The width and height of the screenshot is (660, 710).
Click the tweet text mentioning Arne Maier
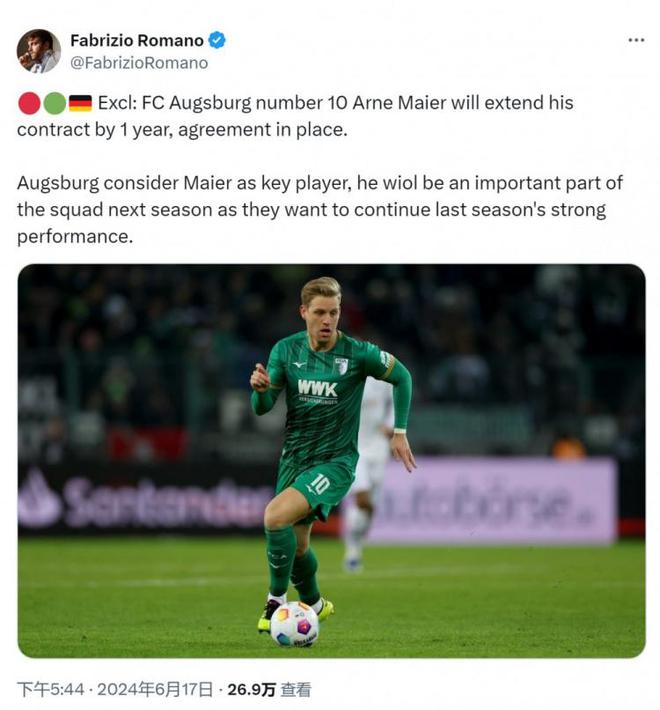click(x=295, y=116)
